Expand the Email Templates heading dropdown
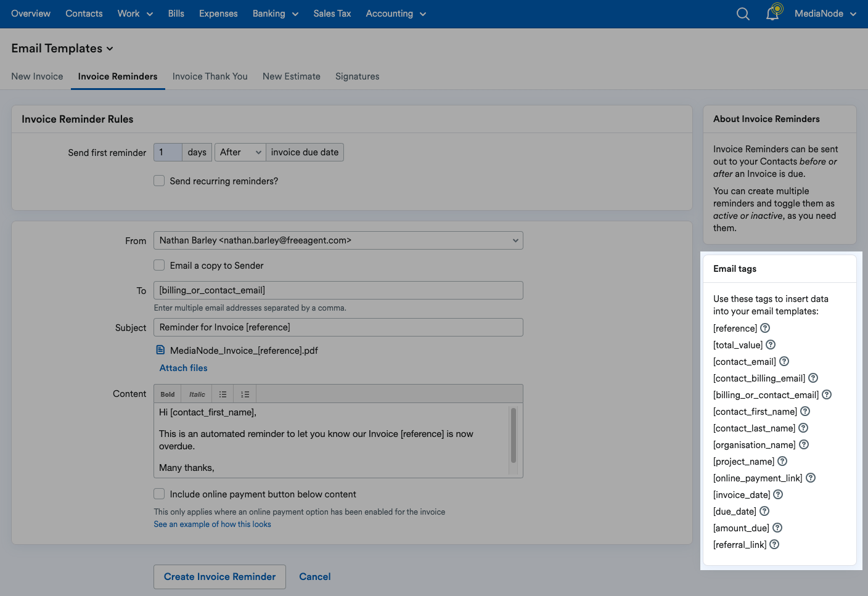 (62, 48)
